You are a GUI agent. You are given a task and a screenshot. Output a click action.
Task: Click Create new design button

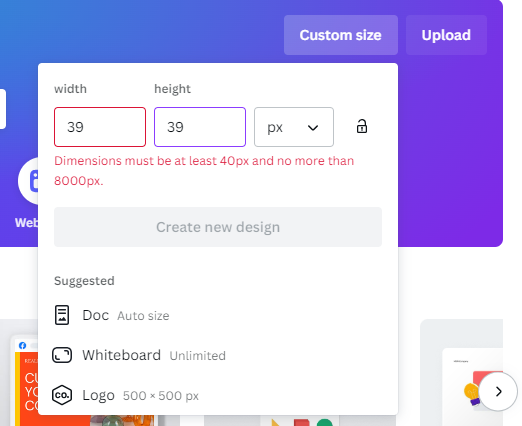[218, 227]
